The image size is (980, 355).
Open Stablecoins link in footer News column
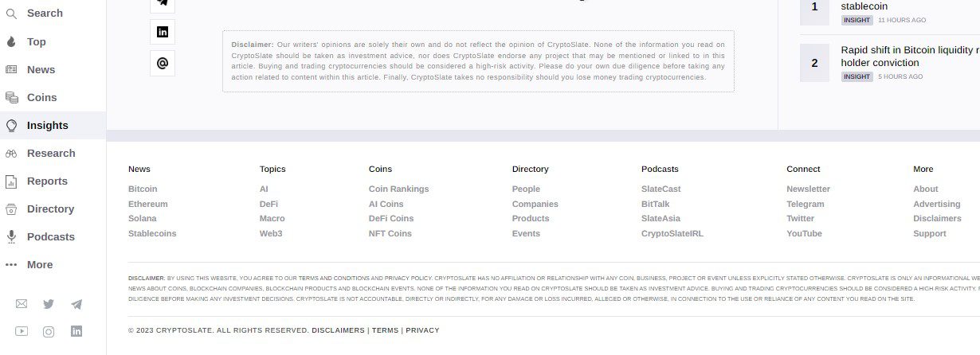pyautogui.click(x=152, y=233)
